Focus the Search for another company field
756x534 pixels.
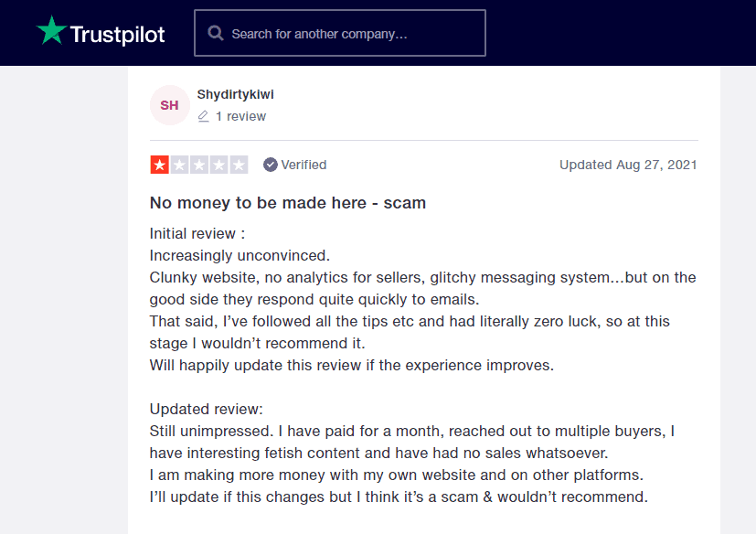point(340,33)
